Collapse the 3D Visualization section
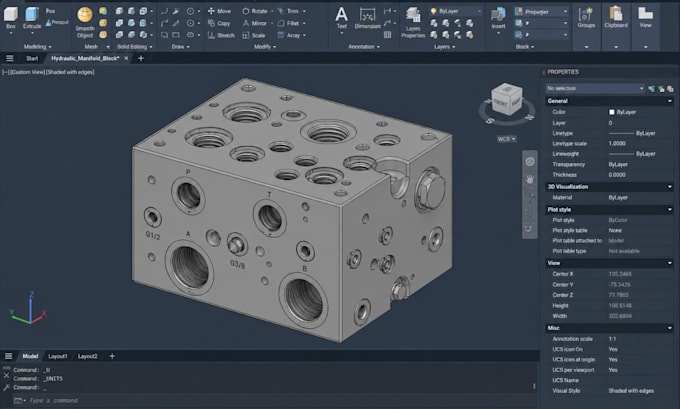 click(670, 187)
